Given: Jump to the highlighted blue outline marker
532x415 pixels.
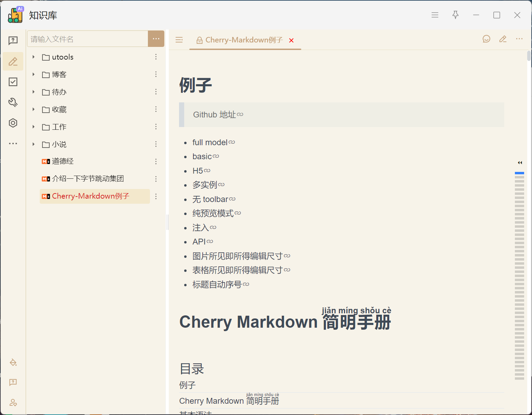Looking at the screenshot, I should point(519,173).
